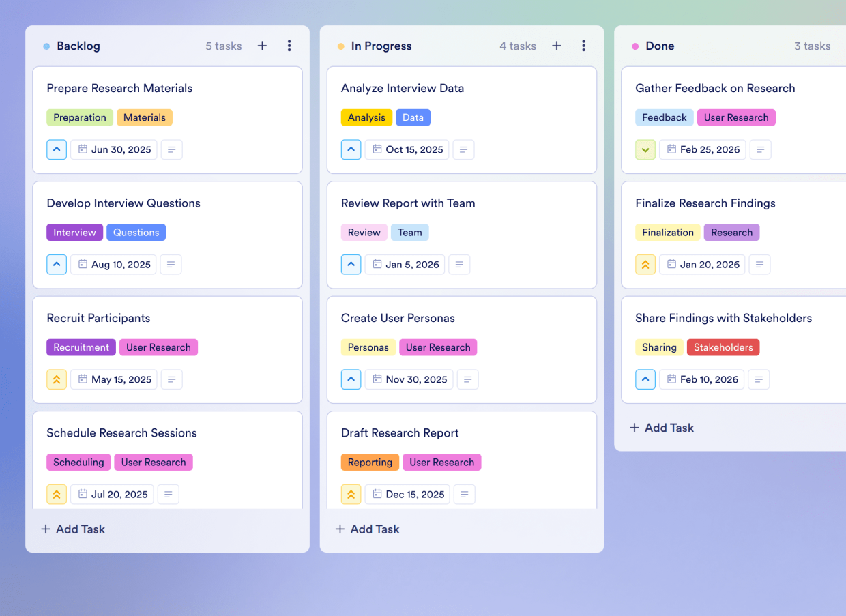
Task: Select the purple Interview tag
Action: point(74,232)
